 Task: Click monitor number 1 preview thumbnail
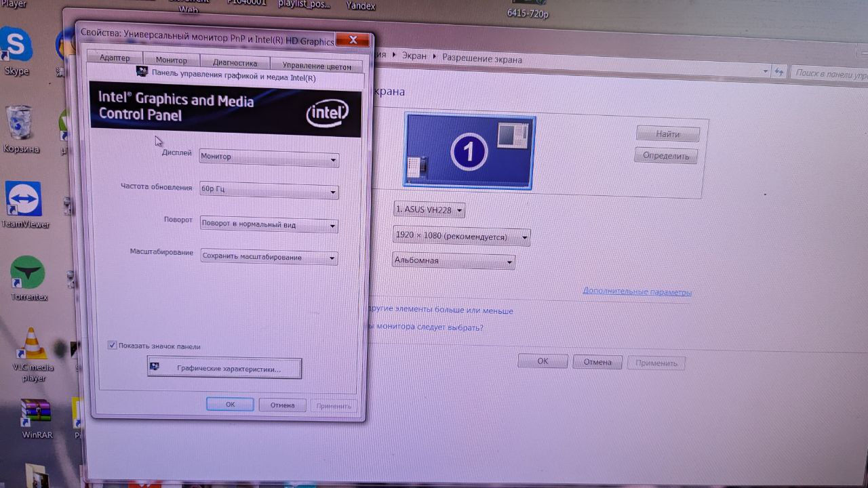[469, 150]
